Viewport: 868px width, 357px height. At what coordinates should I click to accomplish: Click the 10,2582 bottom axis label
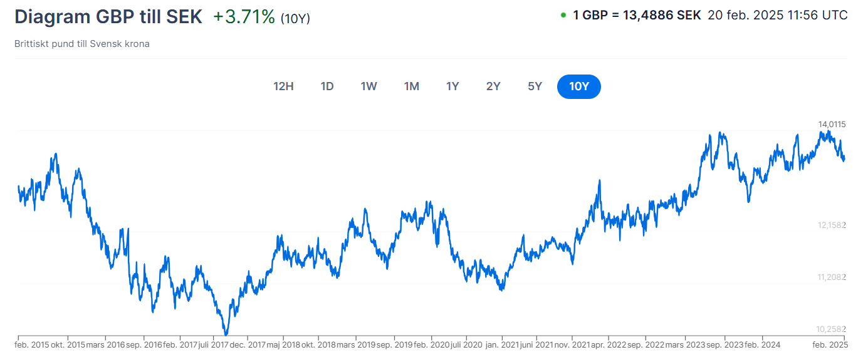[832, 329]
